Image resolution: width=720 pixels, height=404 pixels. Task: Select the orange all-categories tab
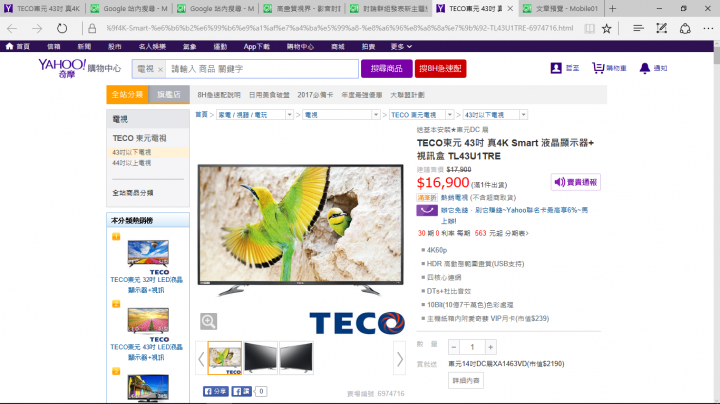tap(127, 95)
